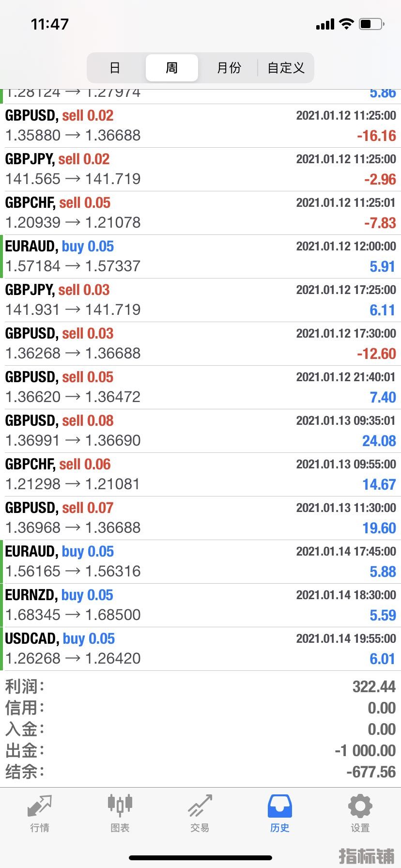
Task: Tap the Wi-Fi status icon
Action: pyautogui.click(x=346, y=24)
